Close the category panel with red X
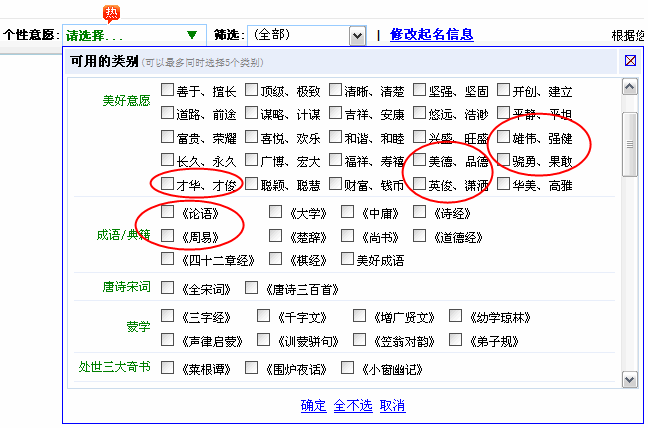 630,60
